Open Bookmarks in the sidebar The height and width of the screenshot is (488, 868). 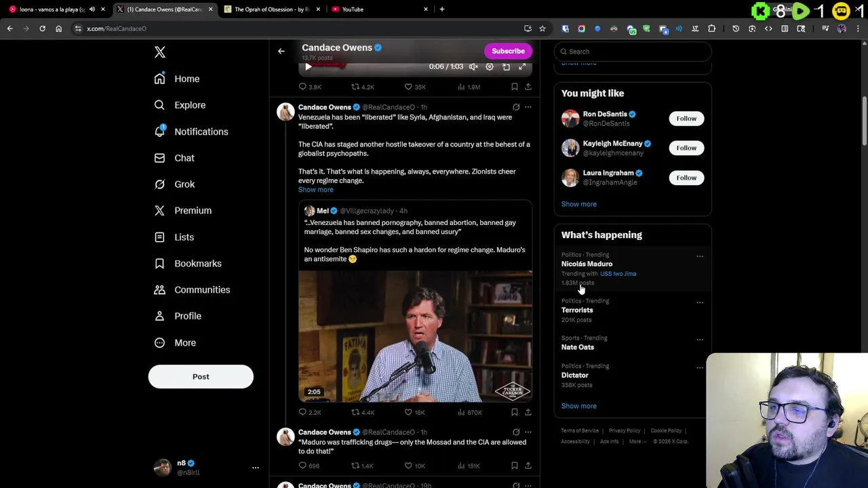[x=188, y=264]
